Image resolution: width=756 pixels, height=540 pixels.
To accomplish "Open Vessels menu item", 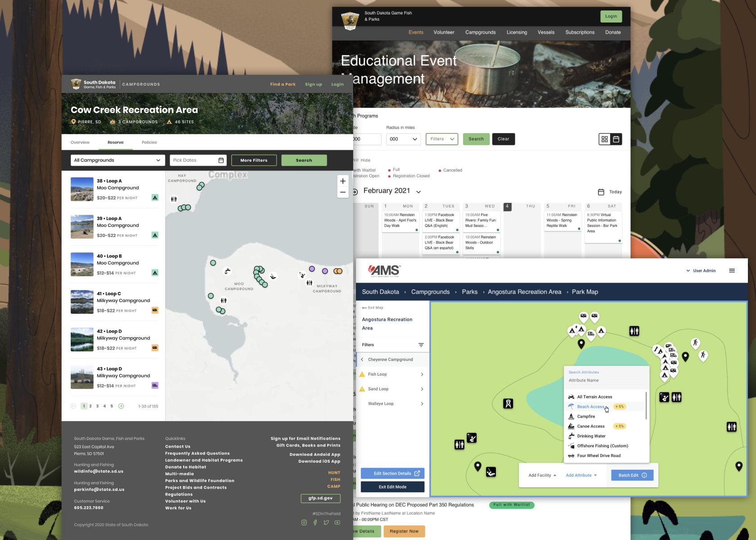I will tap(546, 32).
